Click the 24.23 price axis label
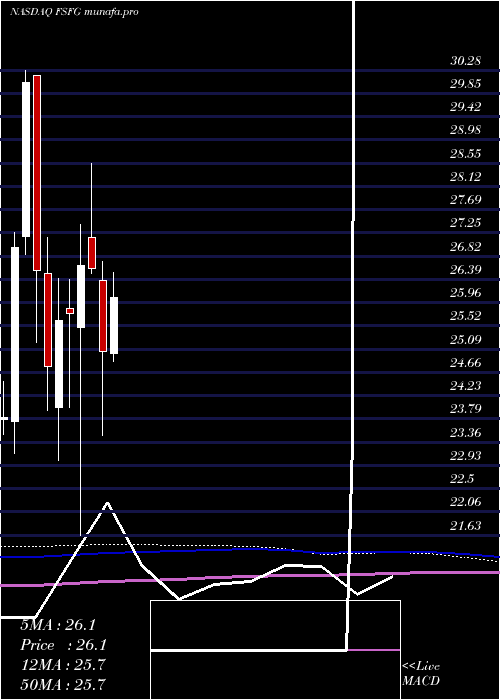The width and height of the screenshot is (500, 700). click(x=465, y=386)
